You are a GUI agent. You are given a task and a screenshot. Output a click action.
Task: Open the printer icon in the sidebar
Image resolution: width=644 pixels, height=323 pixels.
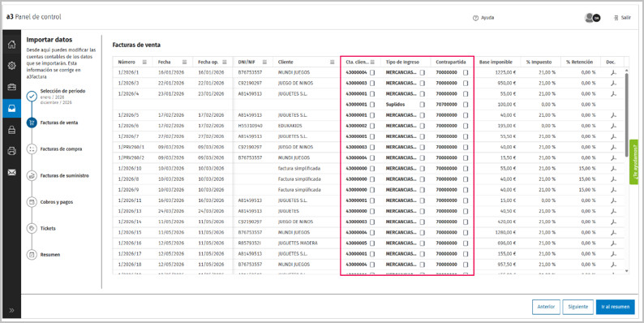pos(11,151)
